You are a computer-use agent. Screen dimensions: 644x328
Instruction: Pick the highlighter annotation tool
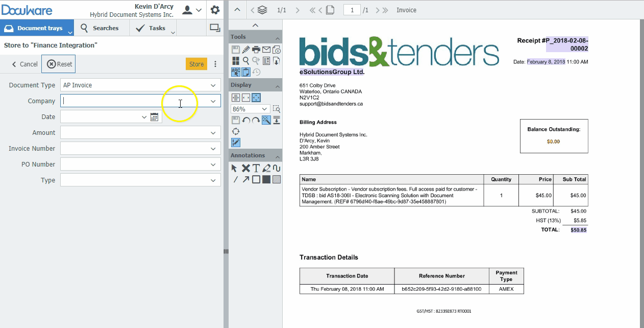266,168
